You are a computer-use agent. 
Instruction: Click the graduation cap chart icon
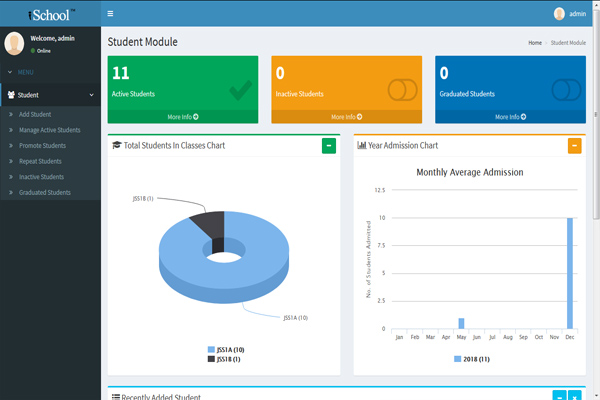[116, 146]
